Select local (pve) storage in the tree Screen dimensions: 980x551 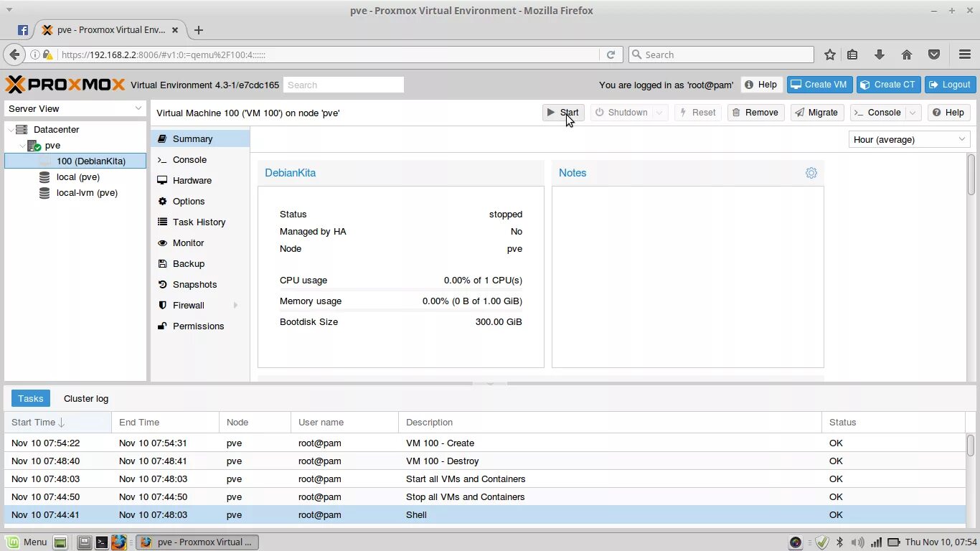pyautogui.click(x=78, y=177)
